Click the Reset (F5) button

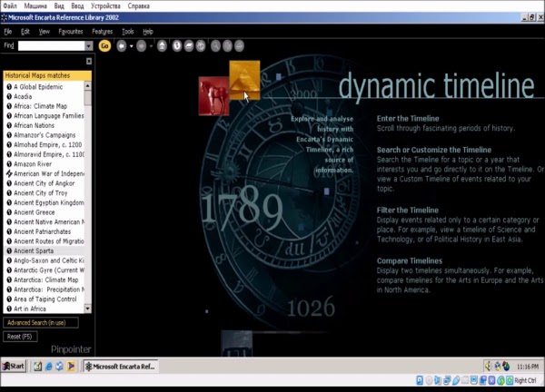tap(20, 337)
